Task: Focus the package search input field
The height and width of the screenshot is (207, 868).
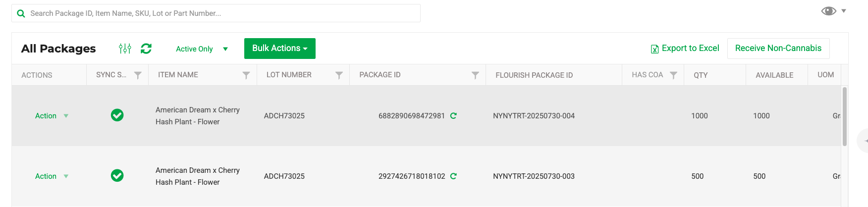Action: [216, 13]
